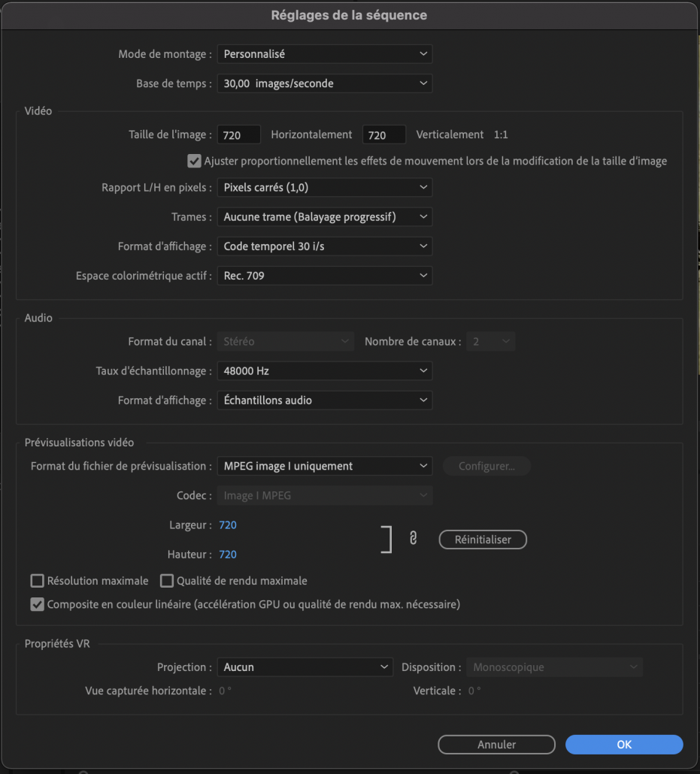700x774 pixels.
Task: Confirm settings with the OK button
Action: click(624, 745)
